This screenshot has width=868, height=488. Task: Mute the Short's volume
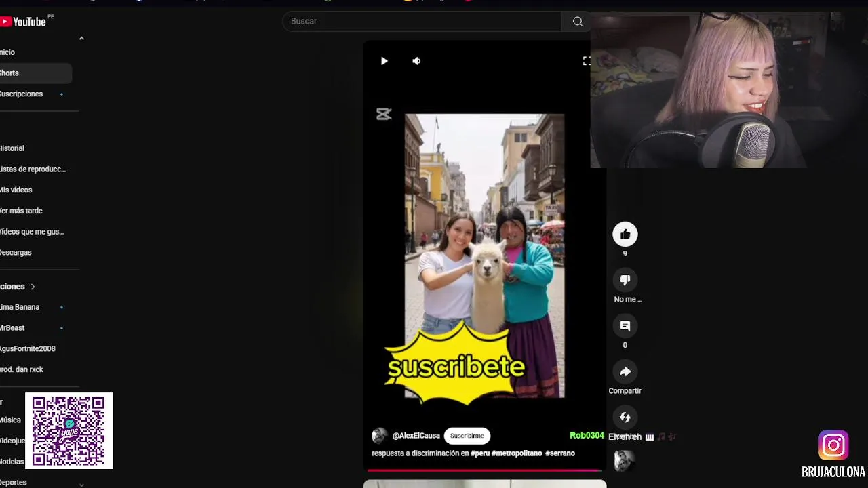[416, 61]
